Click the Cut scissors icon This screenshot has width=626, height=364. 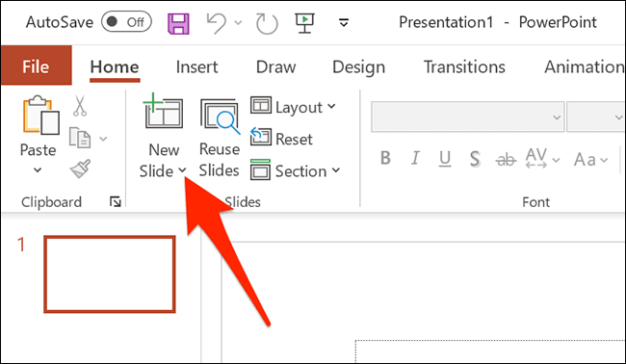point(80,106)
